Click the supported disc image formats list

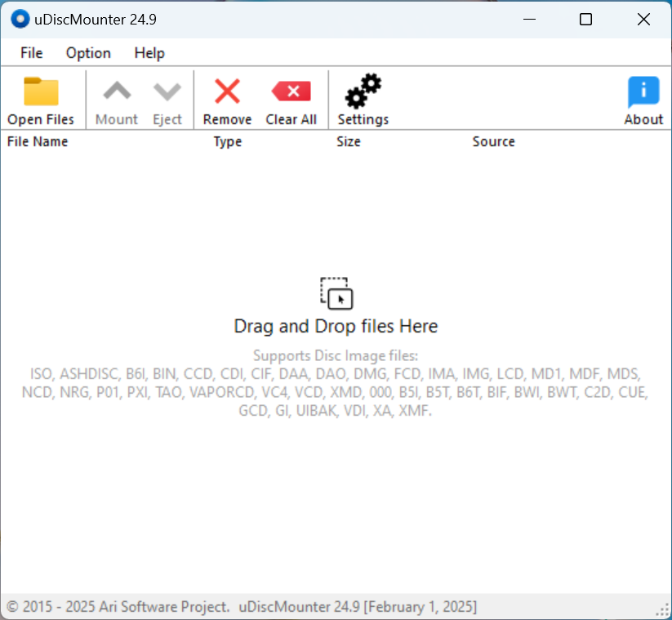click(x=336, y=392)
